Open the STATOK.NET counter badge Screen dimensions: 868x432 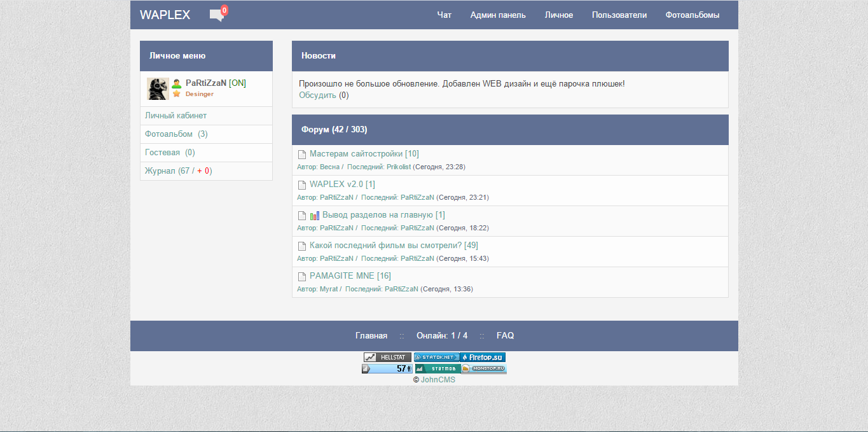pos(436,358)
